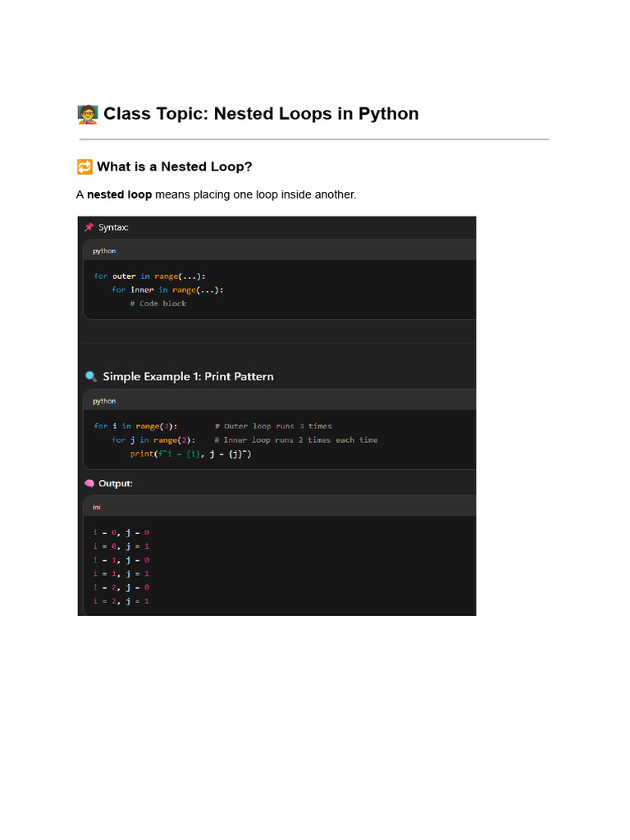
Task: Click the 'python' label above the example code
Action: point(104,400)
